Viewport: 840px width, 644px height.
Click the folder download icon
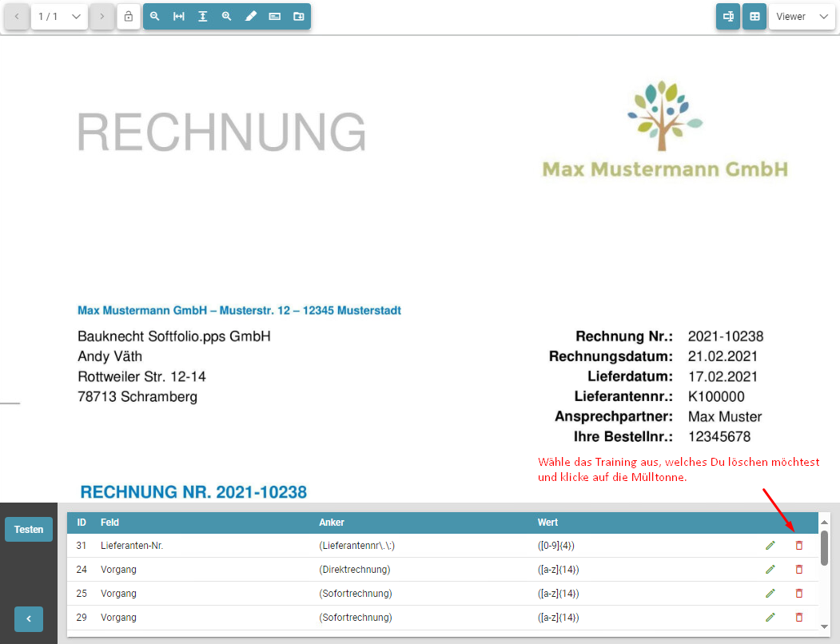(299, 17)
